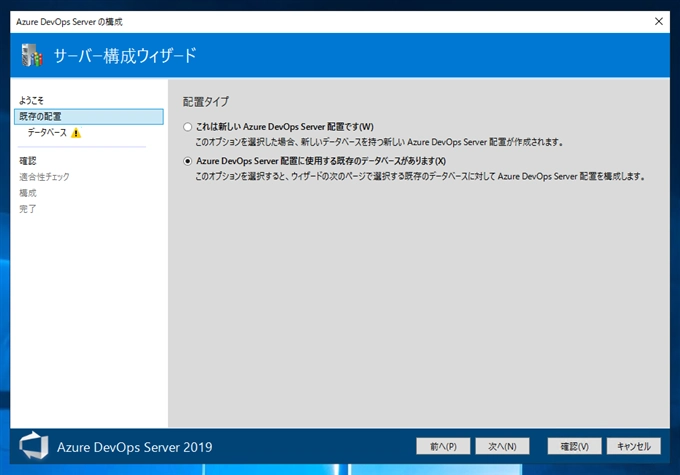Click the description under the existing database option

coord(420,176)
